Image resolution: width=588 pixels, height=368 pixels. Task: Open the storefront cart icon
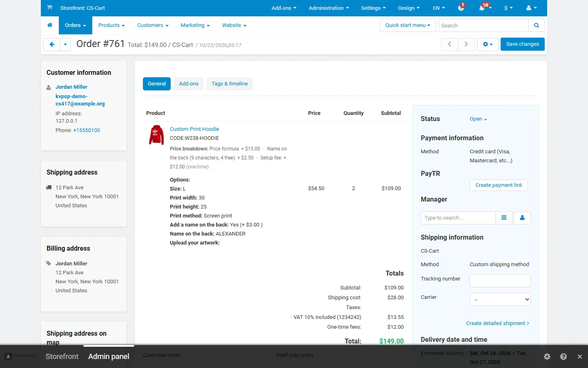(49, 7)
